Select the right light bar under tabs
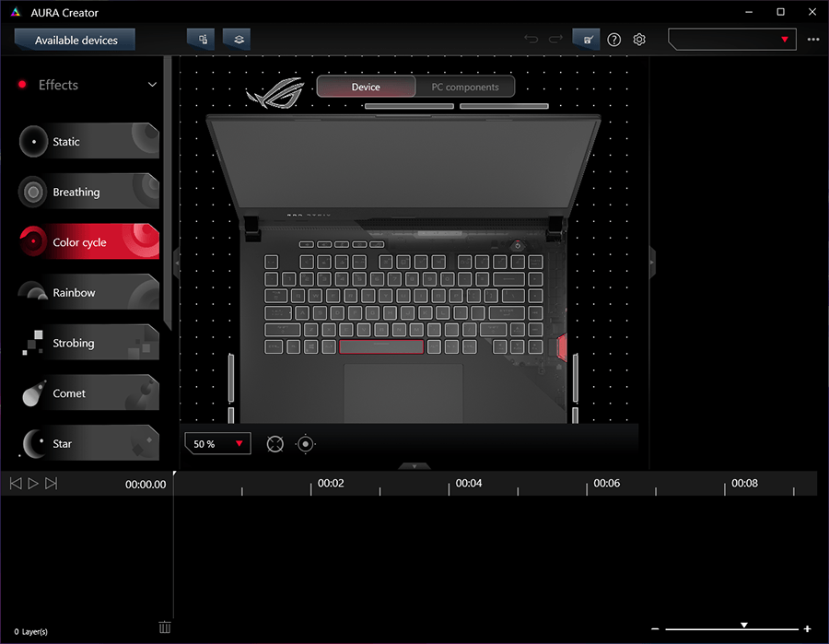Image resolution: width=829 pixels, height=644 pixels. point(504,106)
